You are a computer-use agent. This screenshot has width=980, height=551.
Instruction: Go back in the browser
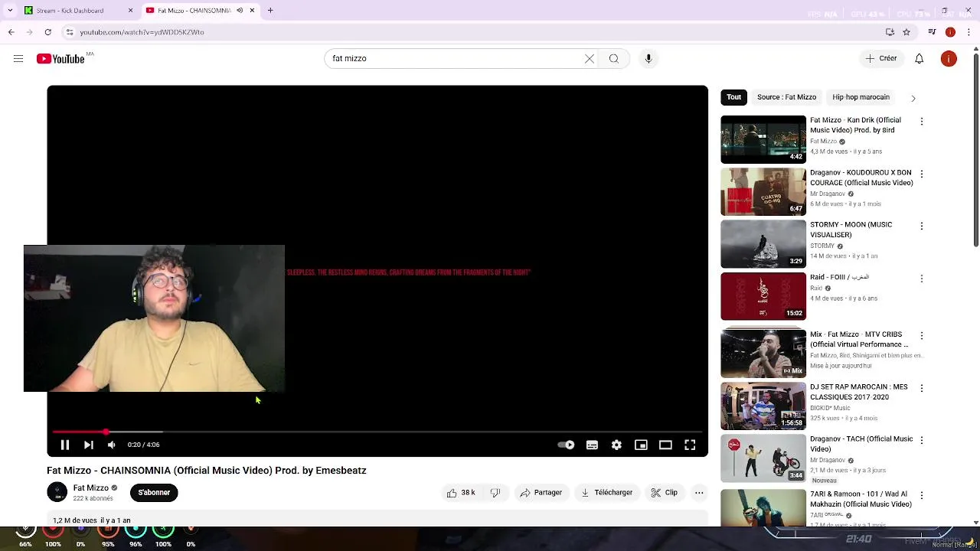pyautogui.click(x=11, y=32)
